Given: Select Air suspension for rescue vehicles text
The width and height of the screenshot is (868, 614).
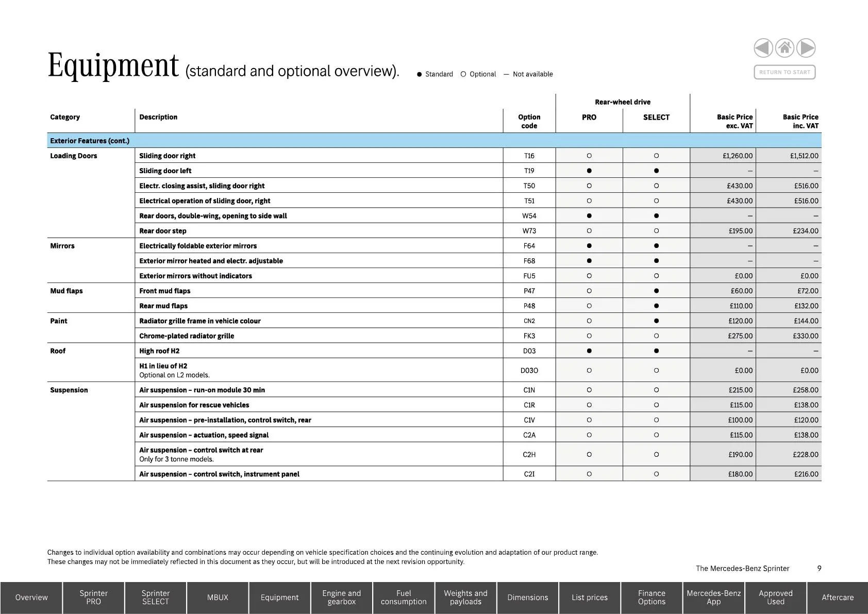Looking at the screenshot, I should click(194, 405).
